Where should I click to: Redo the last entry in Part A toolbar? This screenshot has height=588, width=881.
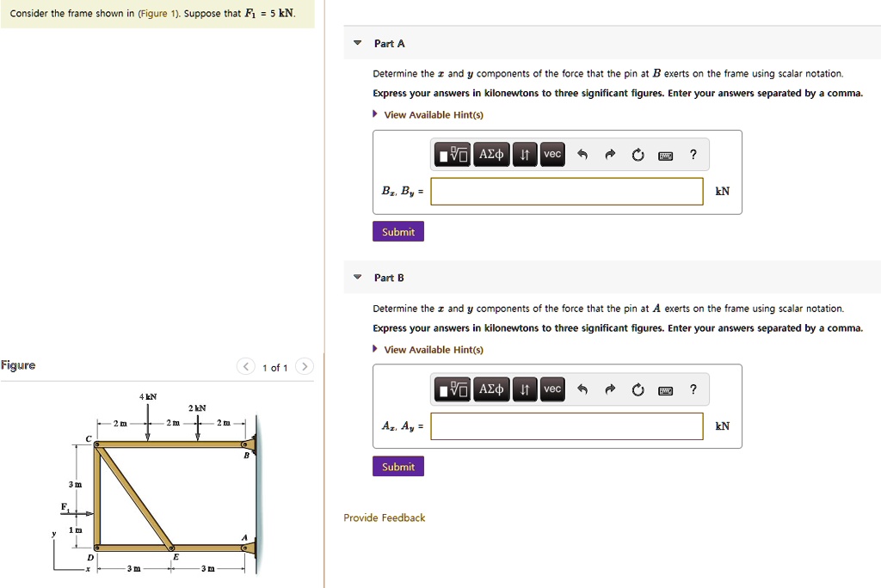pos(607,154)
